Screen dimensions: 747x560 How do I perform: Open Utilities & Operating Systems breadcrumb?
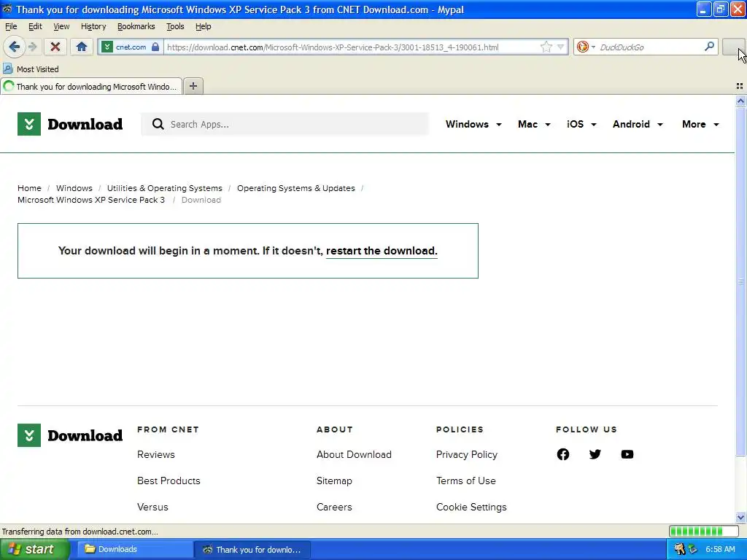164,188
